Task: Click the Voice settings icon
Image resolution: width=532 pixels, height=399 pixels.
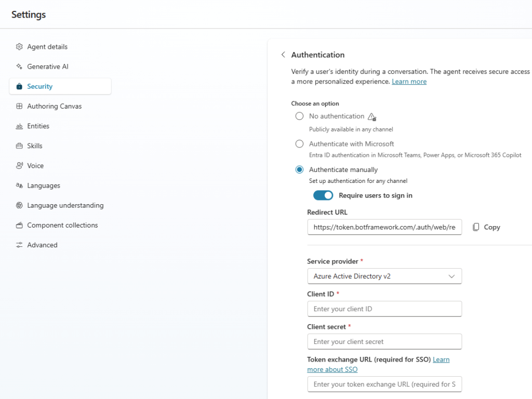Action: click(x=19, y=166)
